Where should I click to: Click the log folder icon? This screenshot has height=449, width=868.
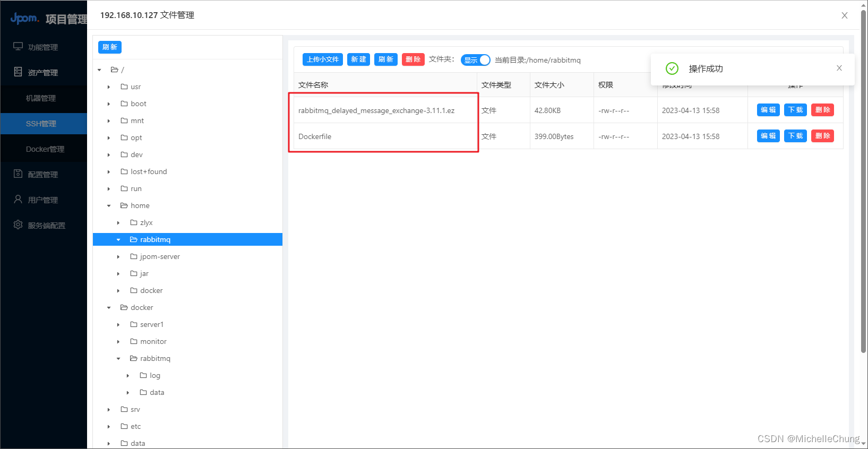[x=143, y=375]
